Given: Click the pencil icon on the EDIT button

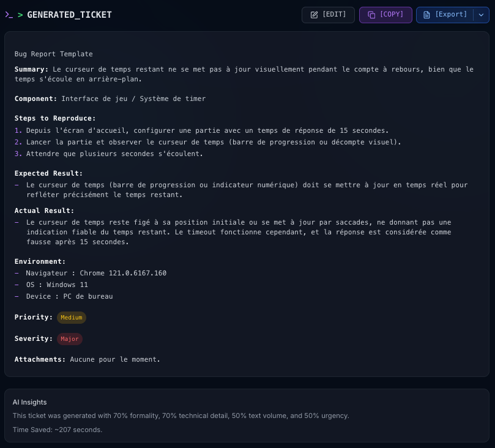Looking at the screenshot, I should 314,15.
